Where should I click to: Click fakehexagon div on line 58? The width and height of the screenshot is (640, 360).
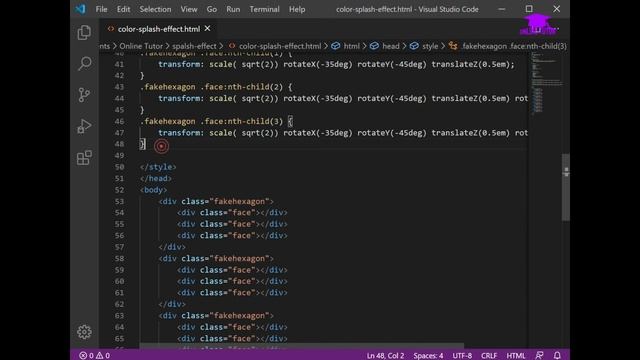tap(216, 258)
